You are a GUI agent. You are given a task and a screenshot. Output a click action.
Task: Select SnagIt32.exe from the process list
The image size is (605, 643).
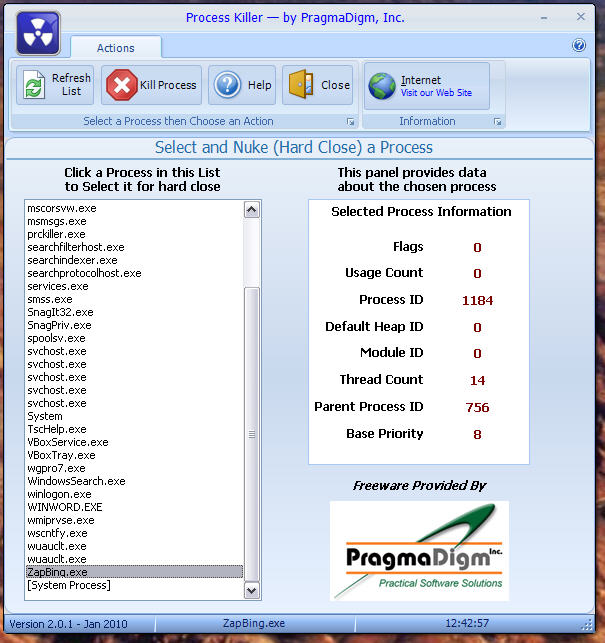(x=59, y=312)
